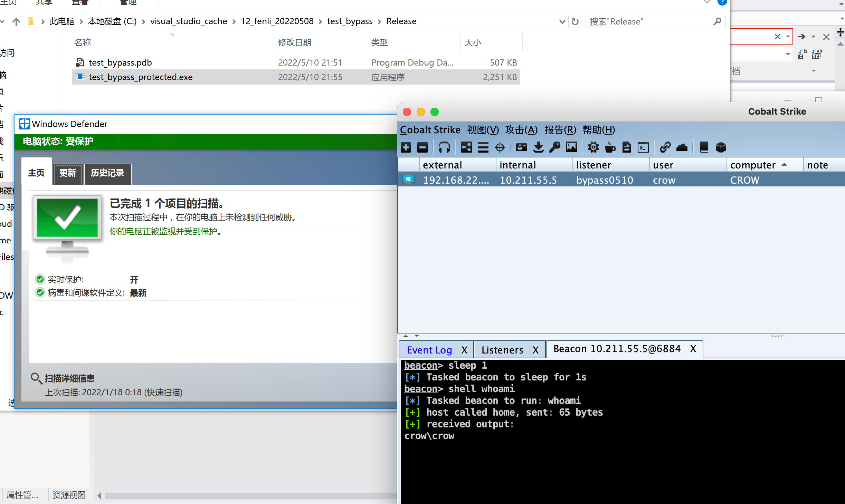Expand the find box dropdown arrow in Visual Studio

click(788, 37)
